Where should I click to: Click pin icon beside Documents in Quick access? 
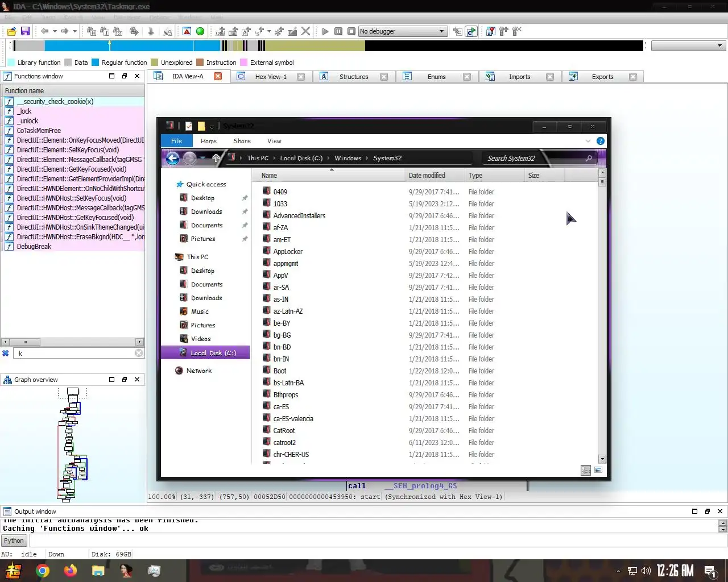pyautogui.click(x=245, y=225)
